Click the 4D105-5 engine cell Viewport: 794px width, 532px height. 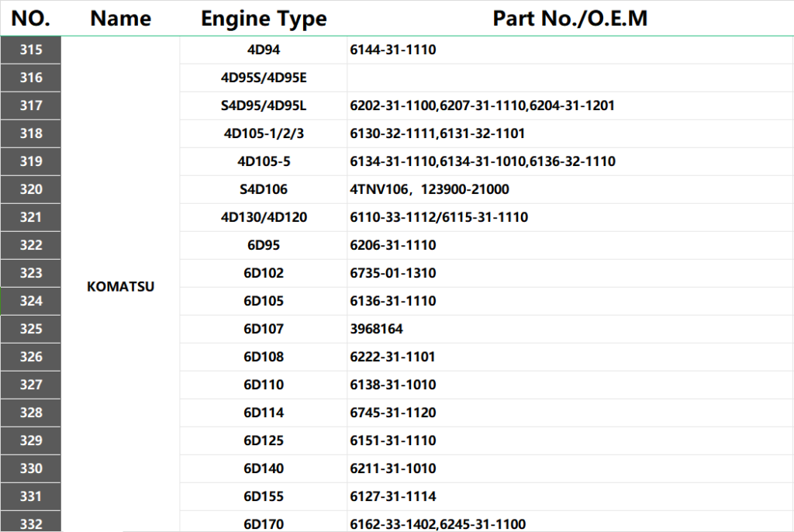click(264, 161)
